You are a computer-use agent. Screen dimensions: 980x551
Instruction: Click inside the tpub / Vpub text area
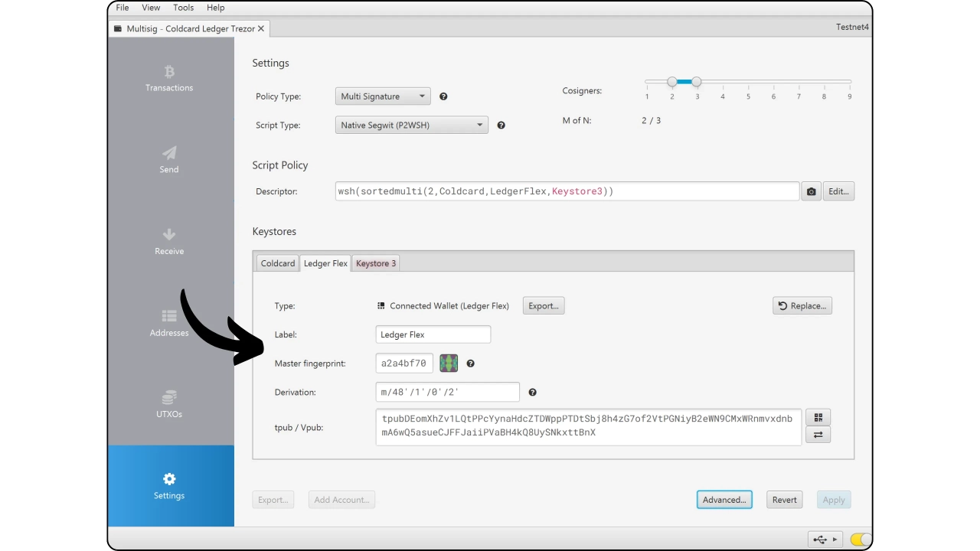589,427
